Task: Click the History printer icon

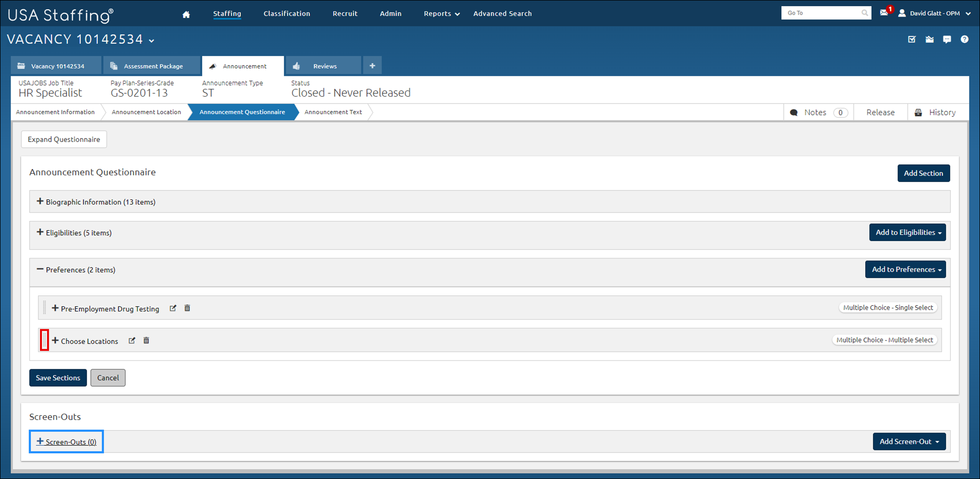Action: pos(918,113)
